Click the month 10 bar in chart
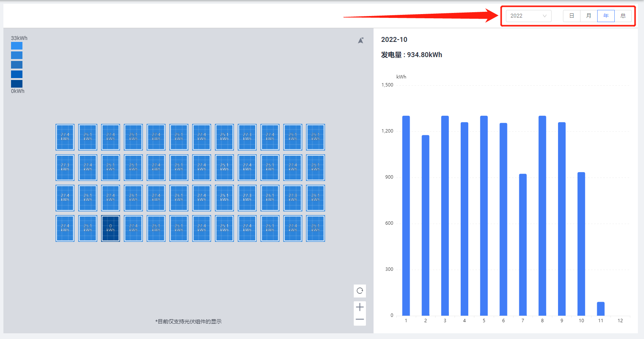Image resolution: width=644 pixels, height=339 pixels. [x=581, y=244]
